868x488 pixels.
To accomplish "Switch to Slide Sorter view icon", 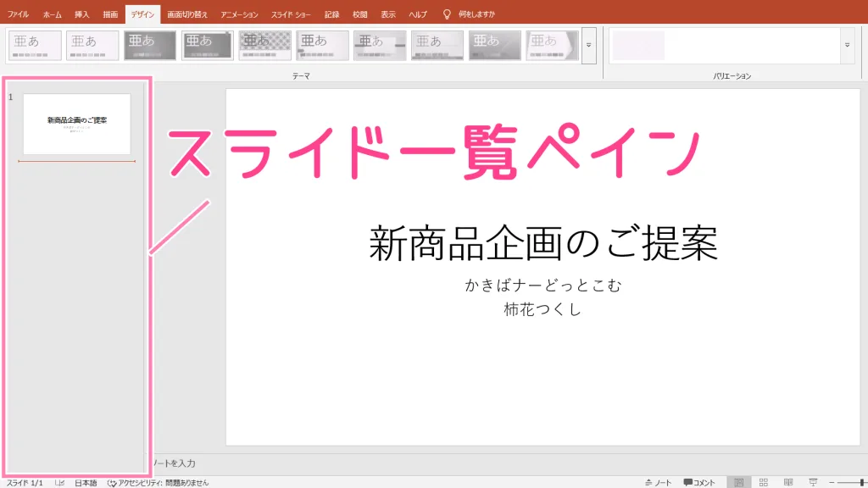I will tap(763, 482).
